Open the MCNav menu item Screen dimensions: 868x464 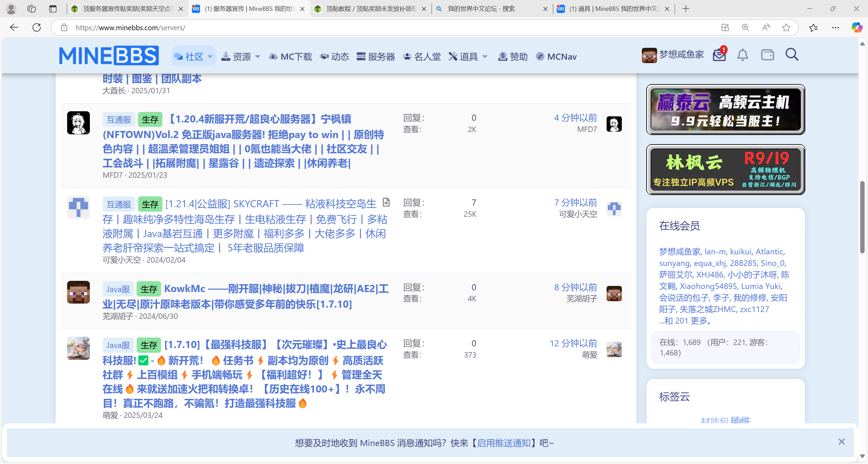[x=556, y=57]
